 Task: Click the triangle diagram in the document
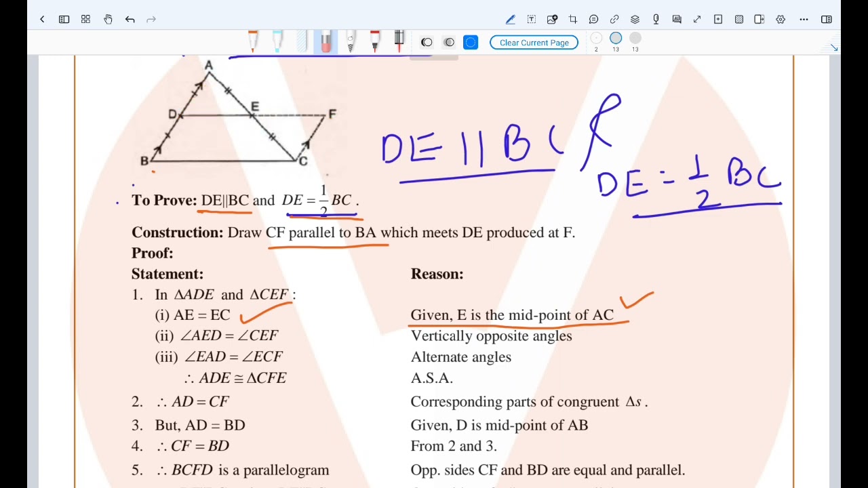[x=239, y=114]
